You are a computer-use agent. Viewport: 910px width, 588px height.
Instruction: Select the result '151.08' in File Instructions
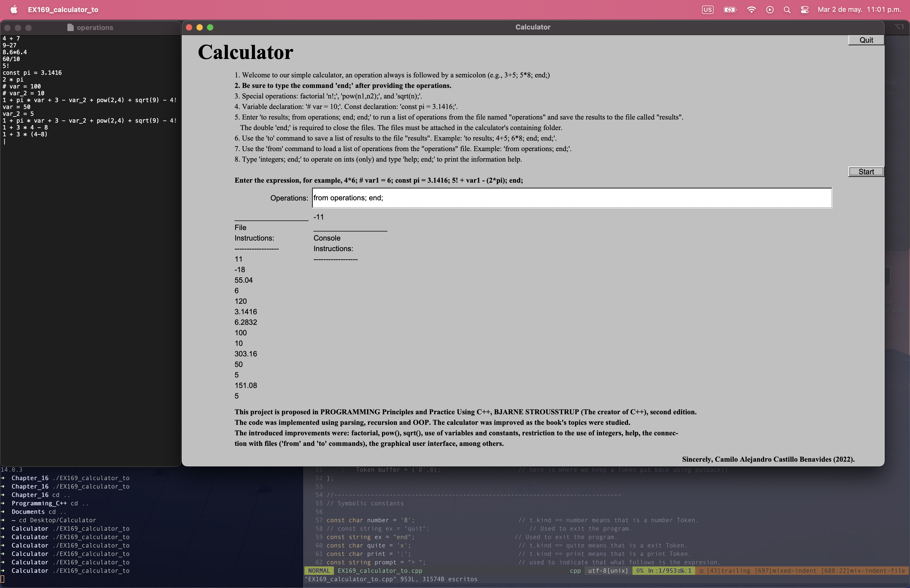pyautogui.click(x=246, y=386)
